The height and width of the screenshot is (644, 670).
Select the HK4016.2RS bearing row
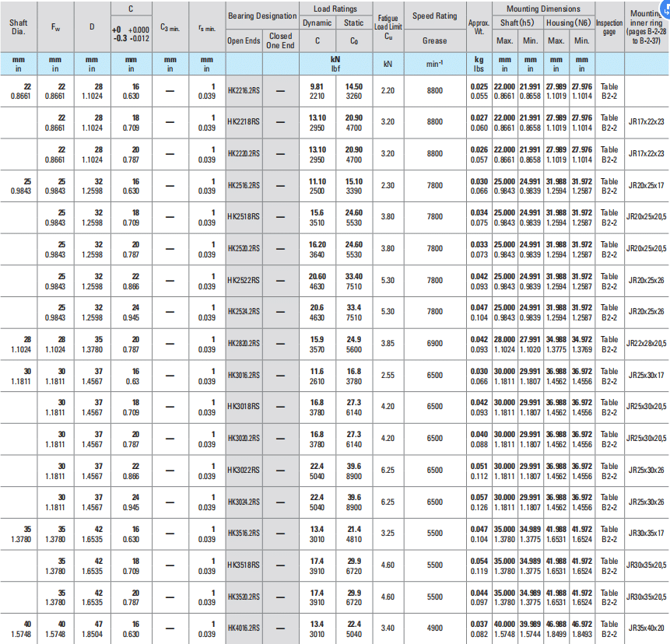tap(244, 628)
